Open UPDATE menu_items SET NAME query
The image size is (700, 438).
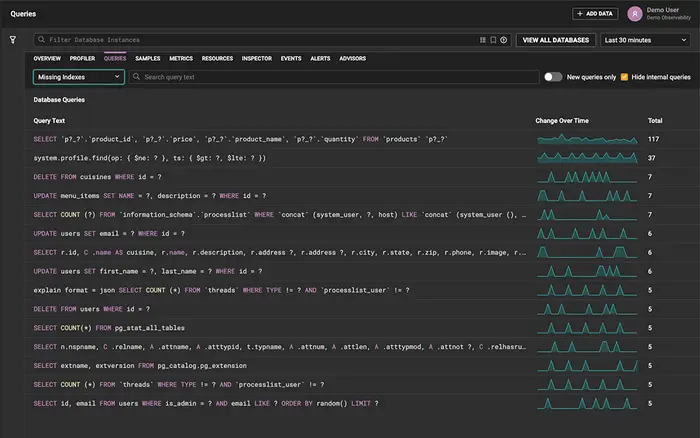click(x=362, y=196)
